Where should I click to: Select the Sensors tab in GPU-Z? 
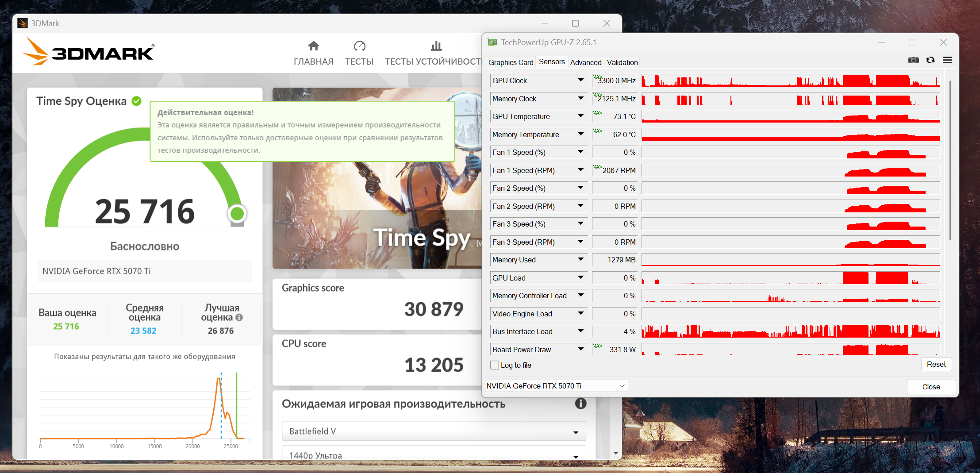tap(552, 62)
